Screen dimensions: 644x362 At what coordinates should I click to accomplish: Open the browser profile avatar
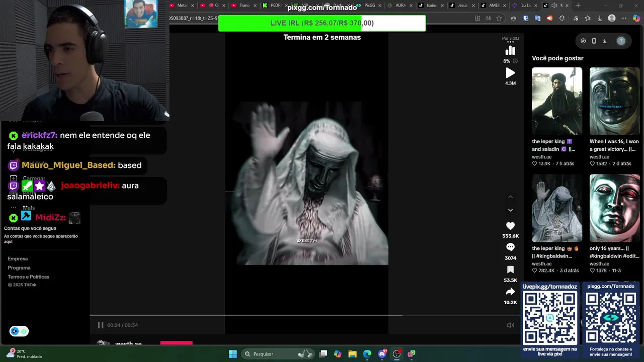(612, 18)
